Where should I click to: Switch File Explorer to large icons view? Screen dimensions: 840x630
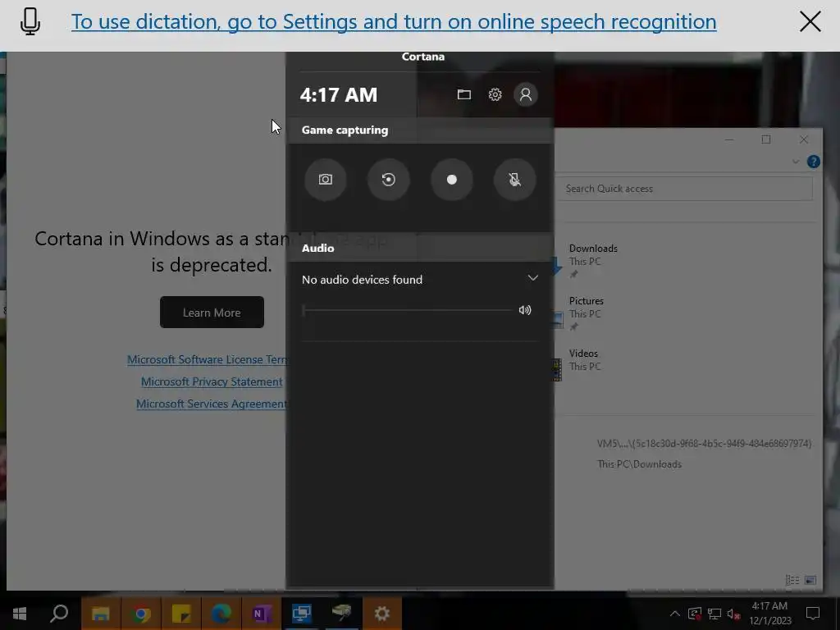[810, 580]
